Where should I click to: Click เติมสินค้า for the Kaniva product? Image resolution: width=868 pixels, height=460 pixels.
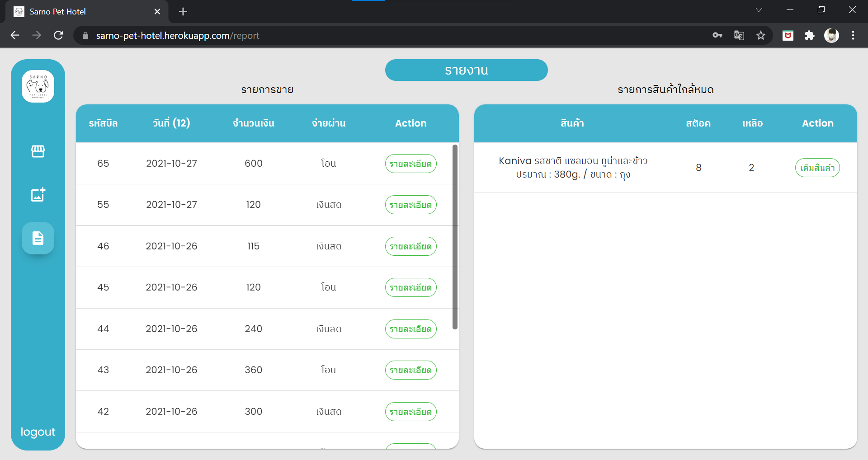tap(817, 167)
